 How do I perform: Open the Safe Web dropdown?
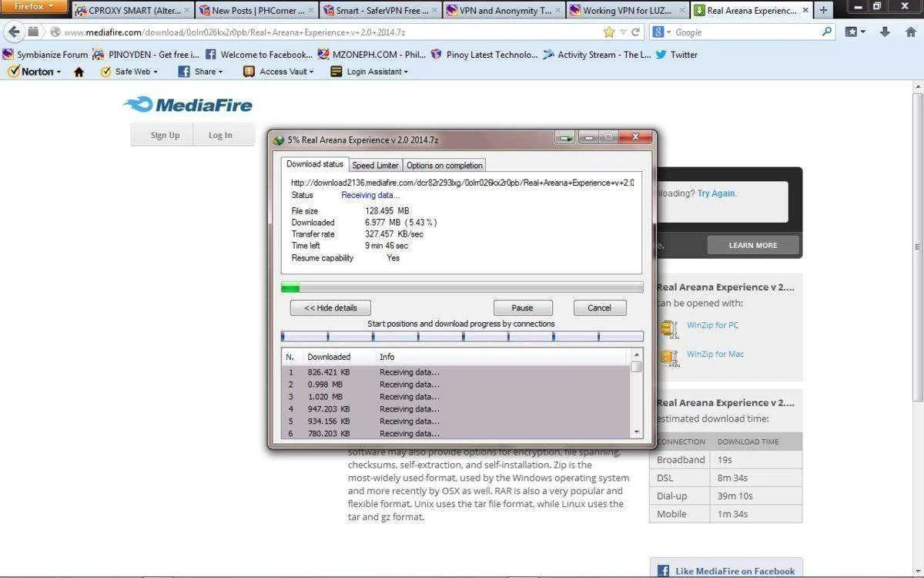click(x=129, y=72)
